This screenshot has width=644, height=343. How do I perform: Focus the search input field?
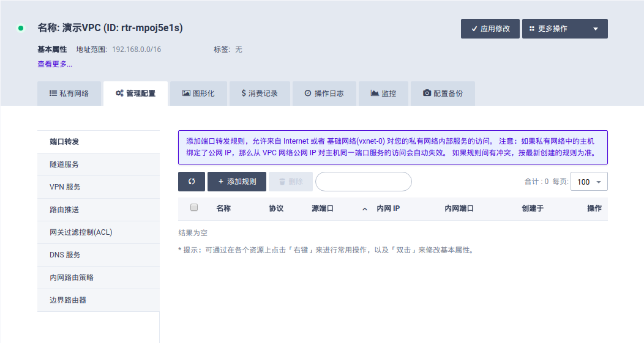pos(364,182)
